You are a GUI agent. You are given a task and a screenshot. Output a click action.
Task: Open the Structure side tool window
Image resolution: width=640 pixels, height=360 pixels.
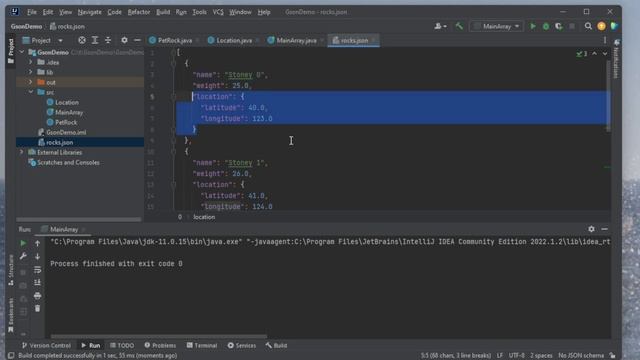11,270
